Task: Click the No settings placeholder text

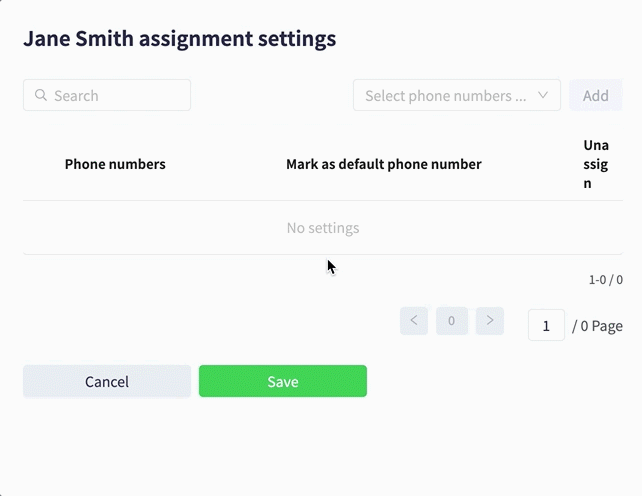Action: tap(323, 228)
